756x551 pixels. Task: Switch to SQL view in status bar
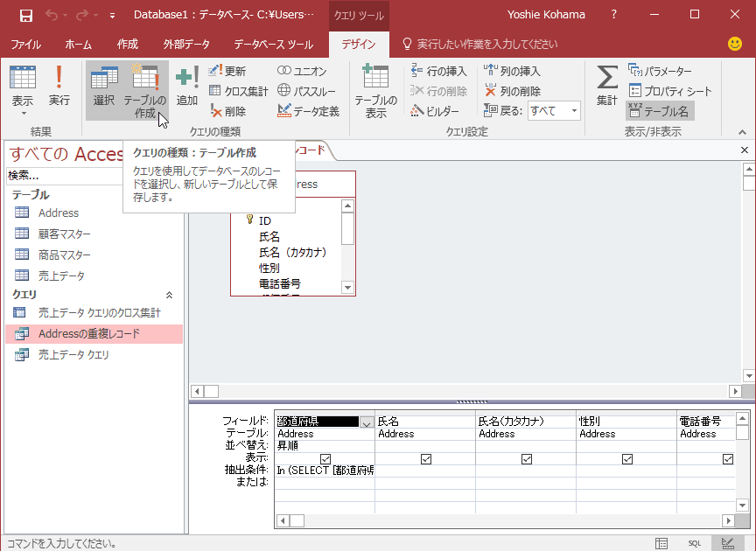[x=694, y=543]
